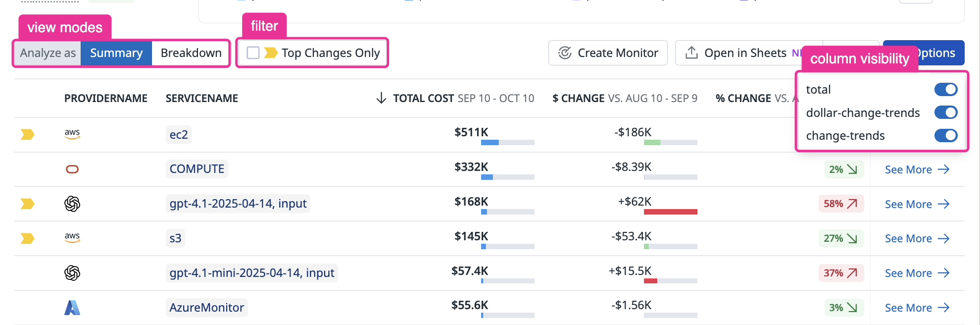Turn off the change-trends toggle
This screenshot has height=325, width=980.
pos(945,136)
